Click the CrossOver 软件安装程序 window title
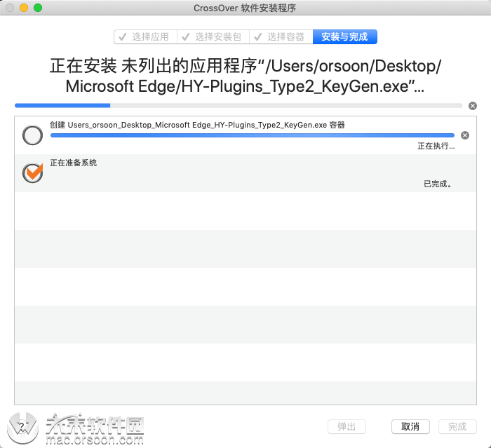 coord(245,8)
